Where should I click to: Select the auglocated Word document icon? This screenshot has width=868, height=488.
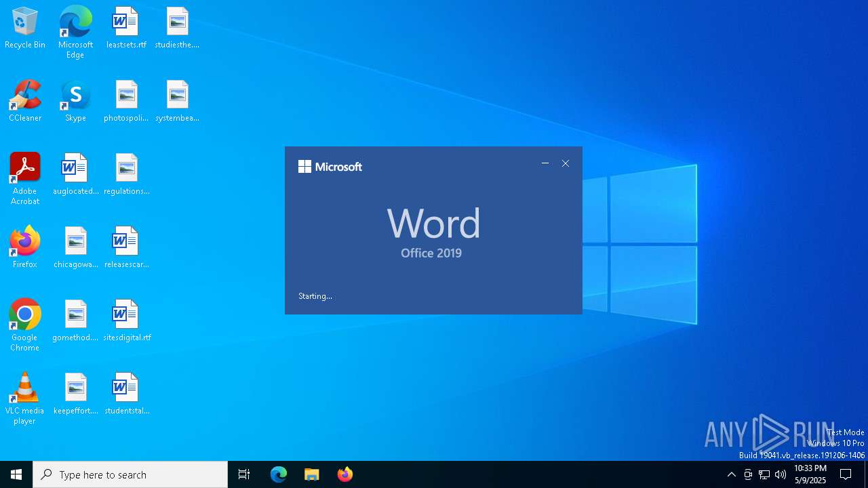75,175
